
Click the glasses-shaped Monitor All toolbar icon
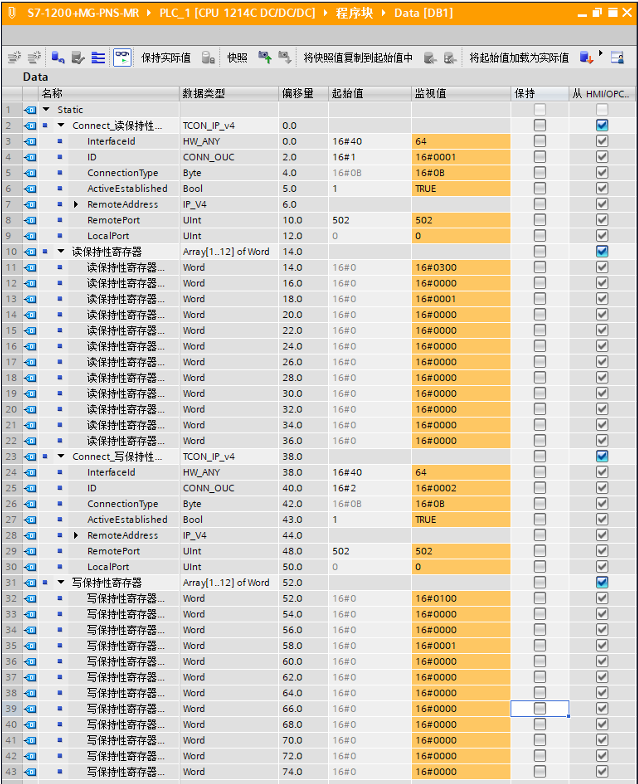tap(121, 58)
